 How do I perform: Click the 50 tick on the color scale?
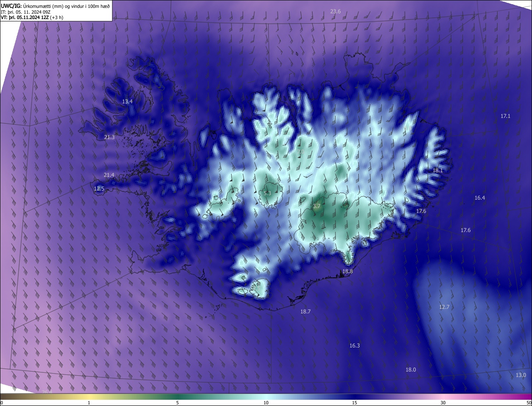(x=529, y=403)
